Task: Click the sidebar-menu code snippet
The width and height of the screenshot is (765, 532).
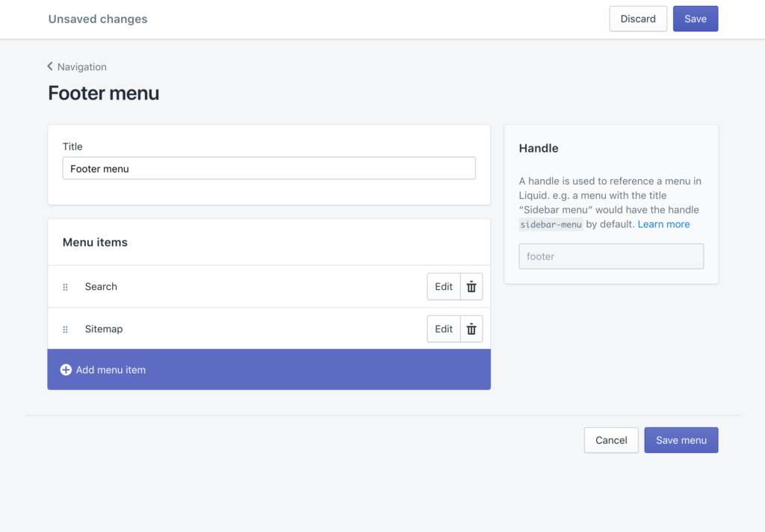Action: 551,224
